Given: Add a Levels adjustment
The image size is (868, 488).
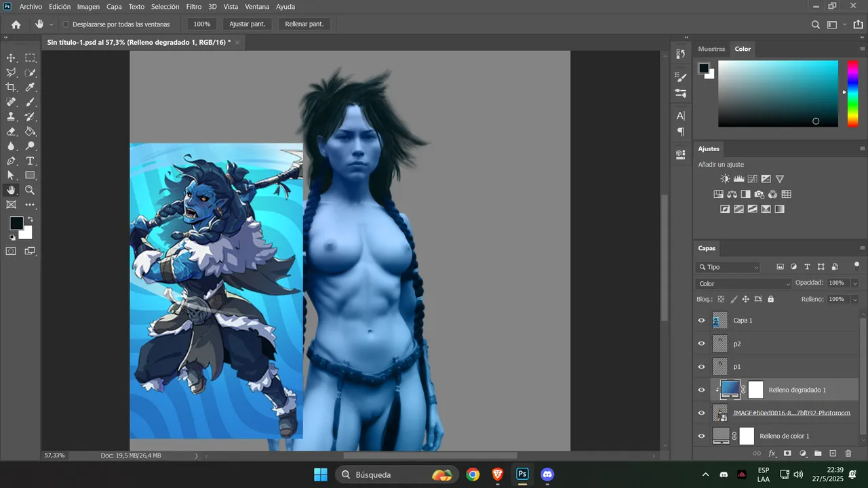Looking at the screenshot, I should [x=738, y=179].
